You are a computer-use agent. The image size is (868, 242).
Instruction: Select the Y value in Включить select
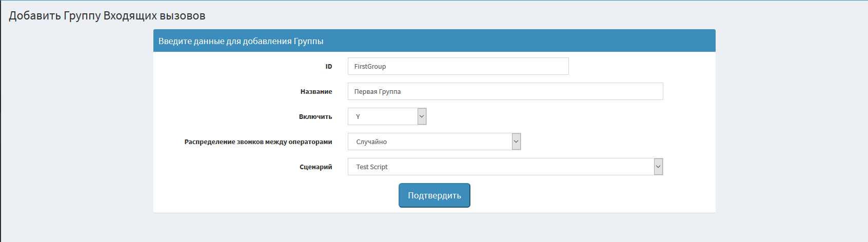pos(358,116)
